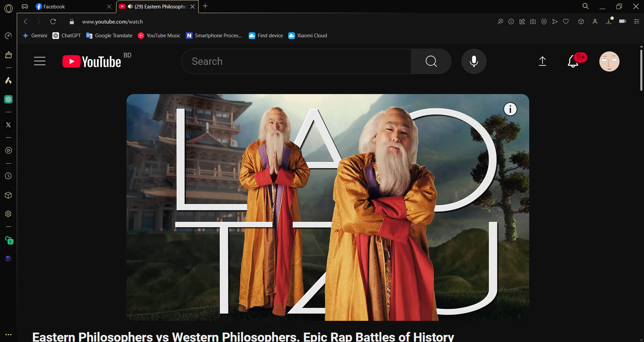Go back to previous page
Screen dimensions: 644x342
pyautogui.click(x=26, y=22)
